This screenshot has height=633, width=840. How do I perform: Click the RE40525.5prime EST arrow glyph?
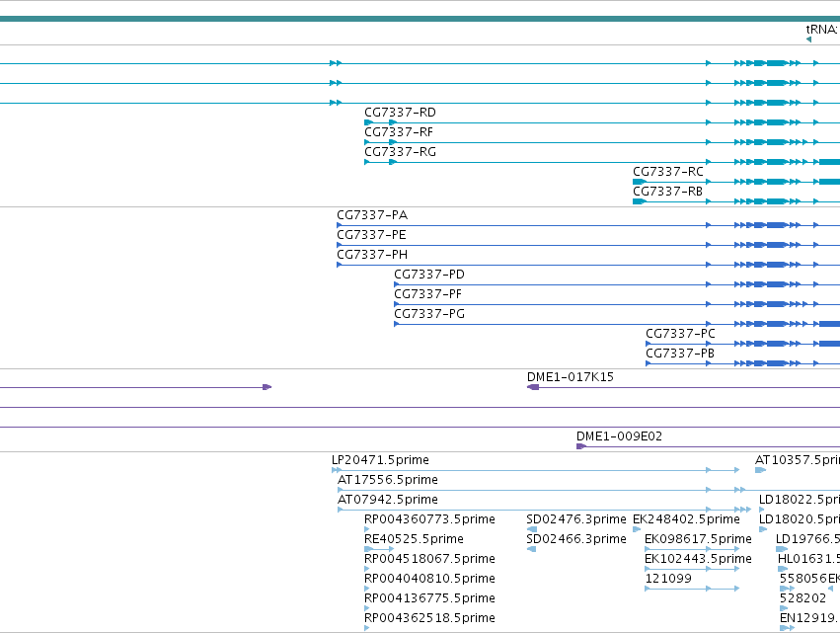click(379, 549)
